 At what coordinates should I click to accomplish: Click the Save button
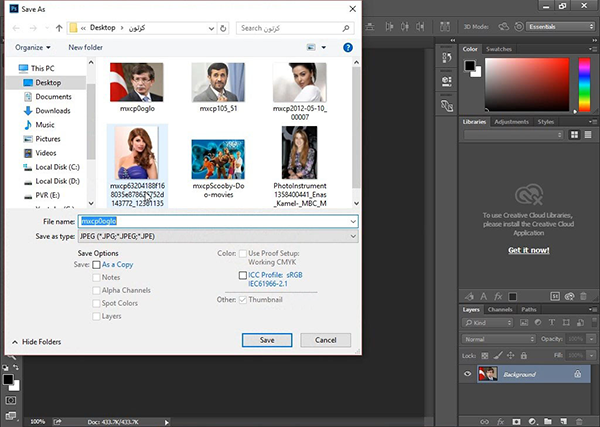(266, 340)
